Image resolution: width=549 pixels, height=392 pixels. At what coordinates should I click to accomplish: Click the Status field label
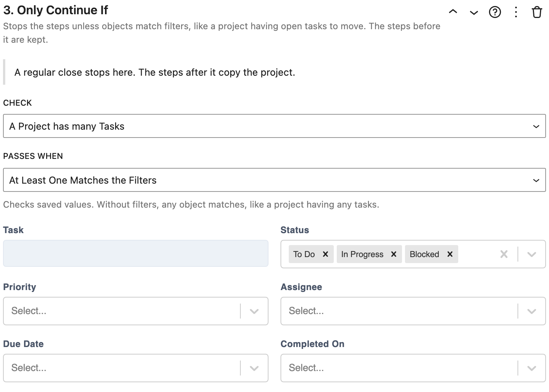coord(295,230)
